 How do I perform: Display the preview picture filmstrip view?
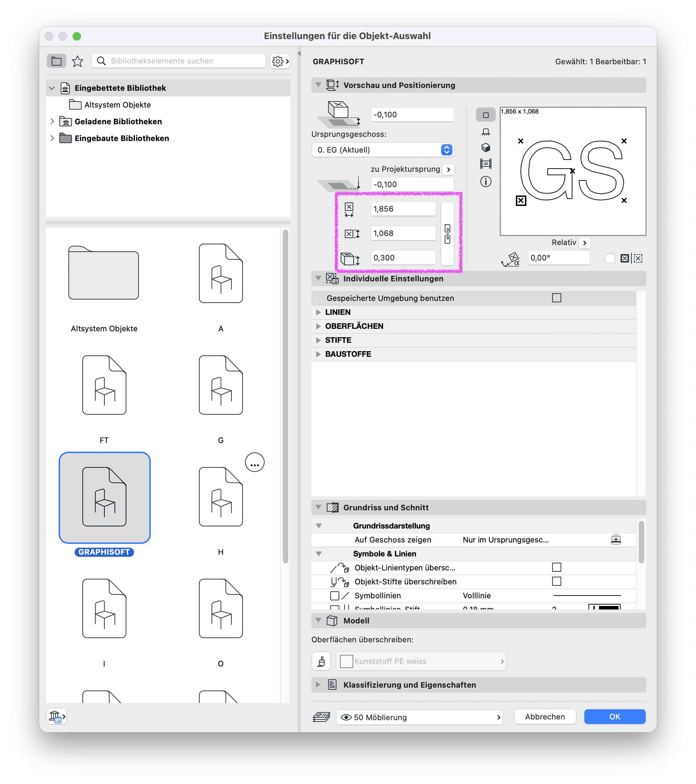point(486,164)
